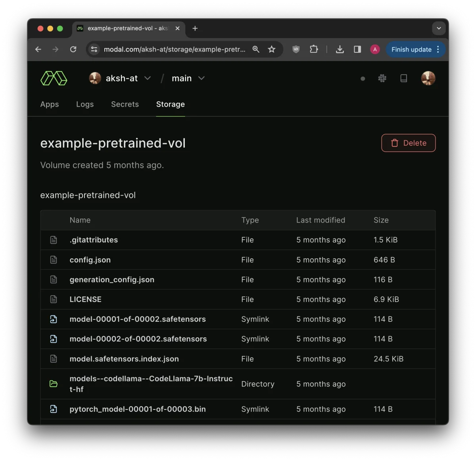Click the 1.5 KiB size value
Viewport: 476px width, 461px height.
click(x=386, y=240)
